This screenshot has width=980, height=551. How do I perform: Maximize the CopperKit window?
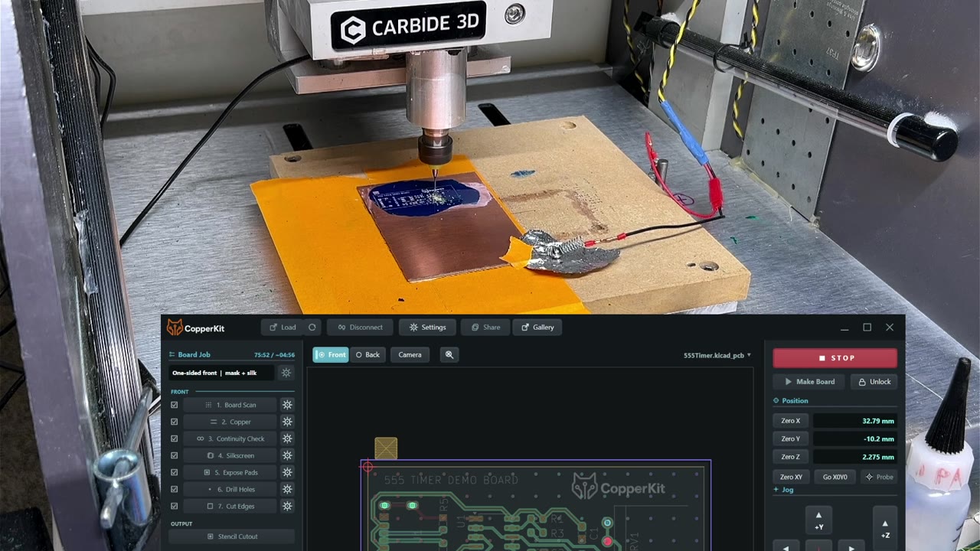point(867,328)
